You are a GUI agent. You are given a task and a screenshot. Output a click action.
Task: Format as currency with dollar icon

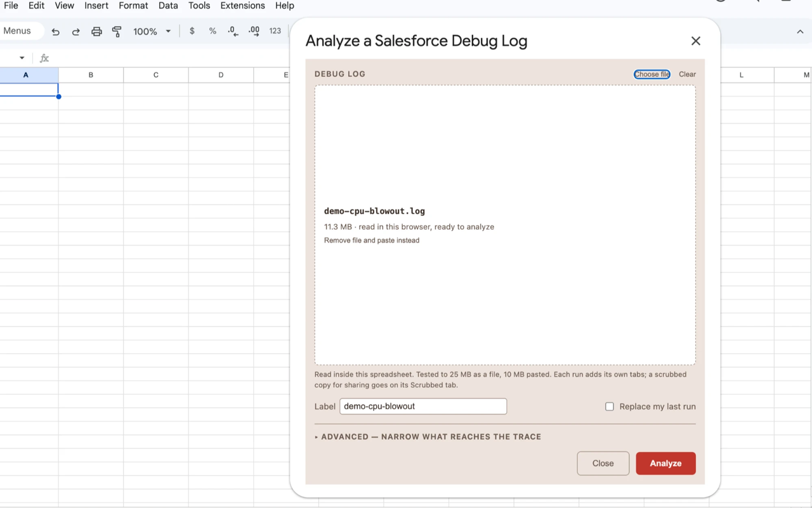[192, 31]
